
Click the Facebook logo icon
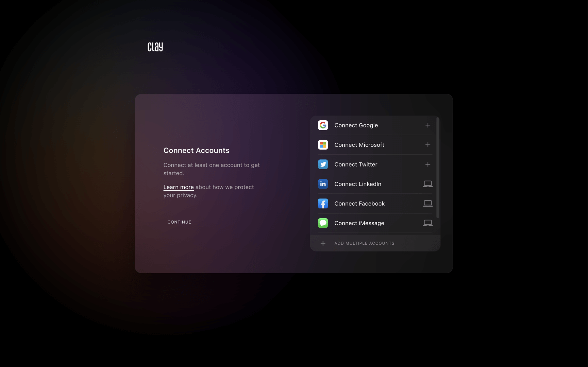(323, 204)
